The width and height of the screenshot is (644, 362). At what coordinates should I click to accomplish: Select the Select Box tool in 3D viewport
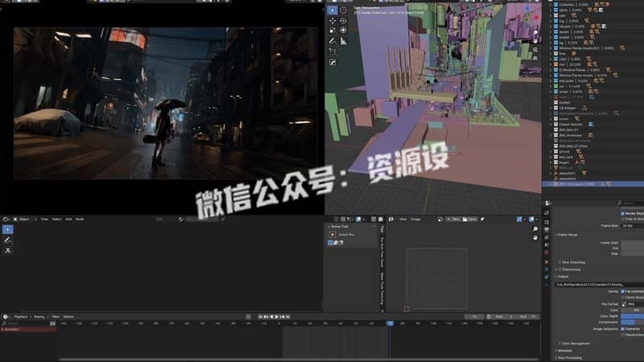332,10
